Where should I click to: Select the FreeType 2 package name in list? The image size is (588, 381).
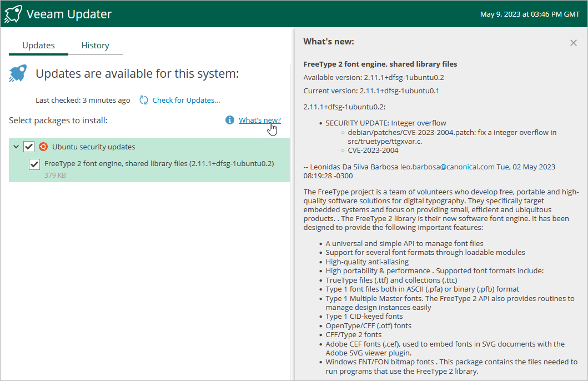(x=159, y=163)
